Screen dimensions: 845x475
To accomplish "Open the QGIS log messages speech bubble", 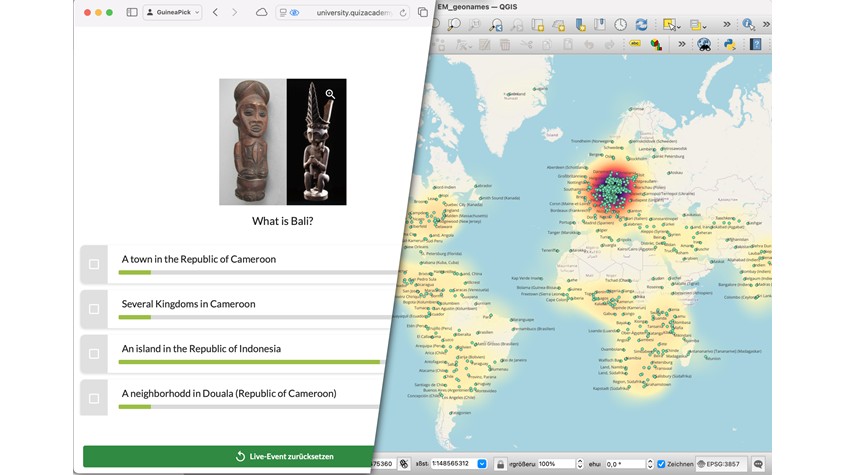I will pos(758,464).
